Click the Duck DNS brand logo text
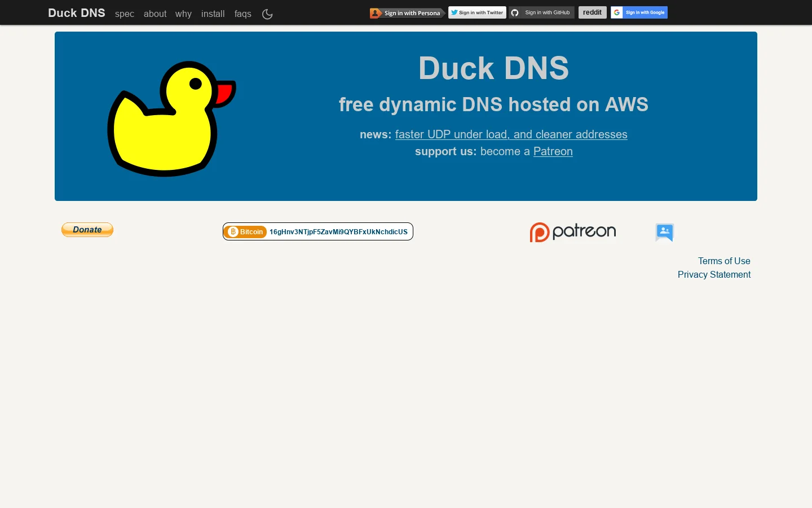 (77, 13)
